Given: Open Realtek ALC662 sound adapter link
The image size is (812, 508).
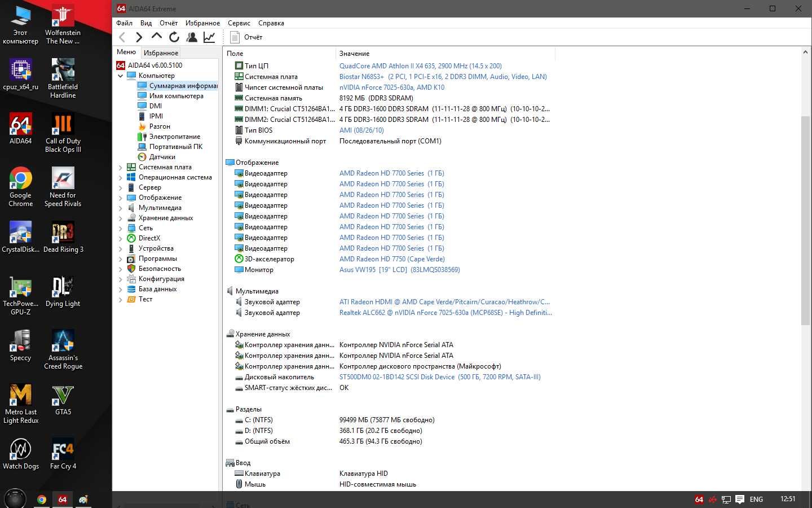Looking at the screenshot, I should click(x=445, y=313).
